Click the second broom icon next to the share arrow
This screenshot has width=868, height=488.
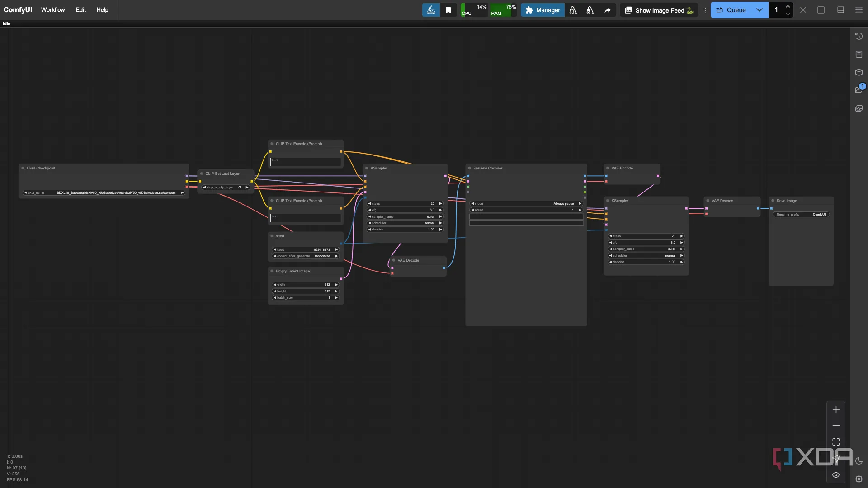(590, 10)
